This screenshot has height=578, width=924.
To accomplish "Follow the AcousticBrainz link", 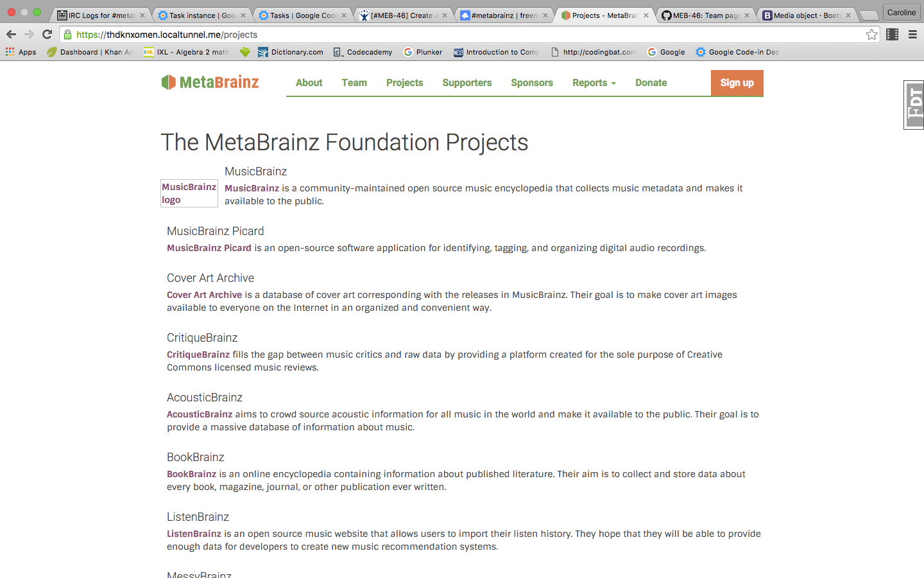I will 200,414.
